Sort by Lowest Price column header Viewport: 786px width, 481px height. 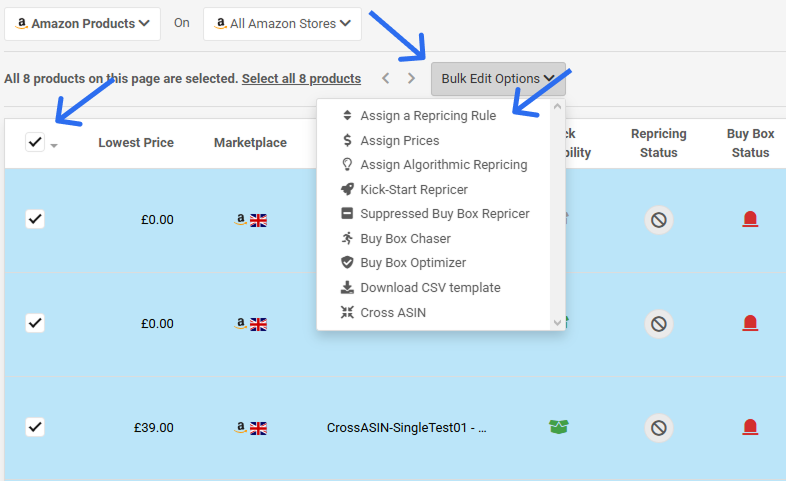click(x=136, y=143)
